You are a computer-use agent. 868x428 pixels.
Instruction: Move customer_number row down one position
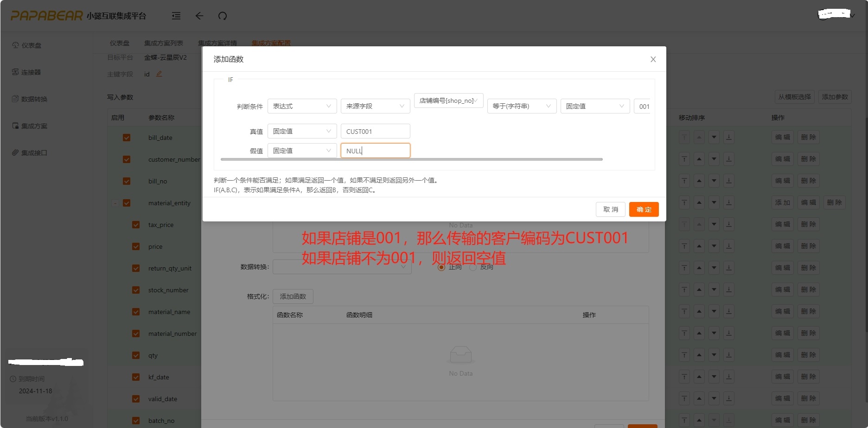[714, 159]
